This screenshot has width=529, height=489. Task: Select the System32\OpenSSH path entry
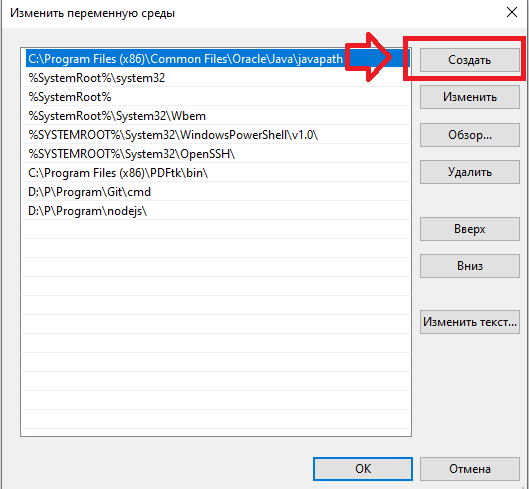[x=216, y=154]
